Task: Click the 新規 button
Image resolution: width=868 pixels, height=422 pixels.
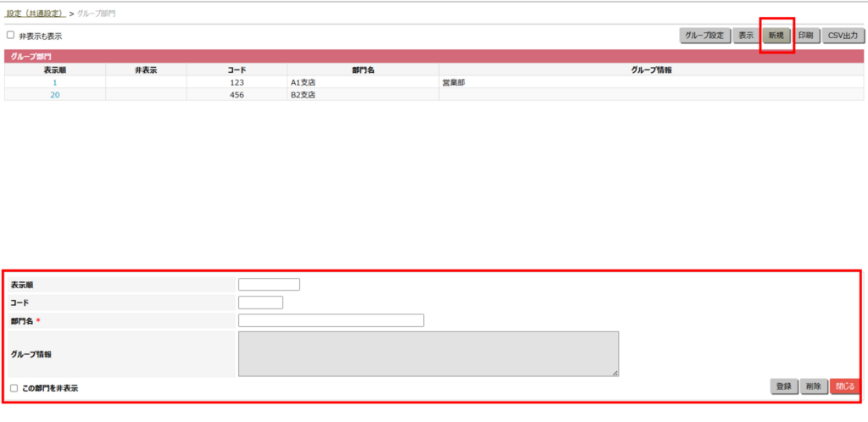Action: (x=776, y=36)
